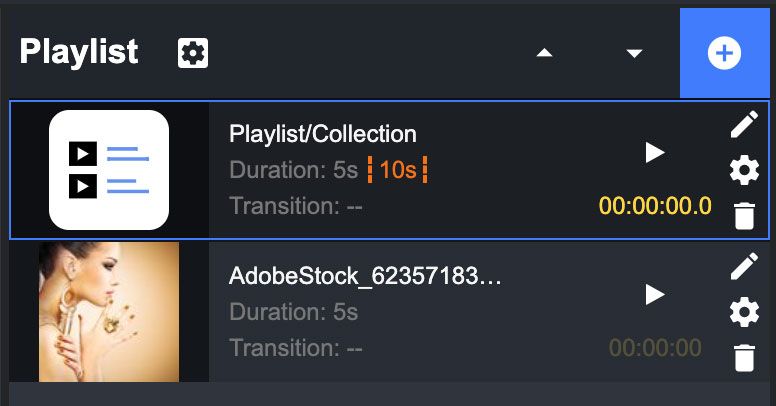Edit the Playlist/Collection item with pencil icon
776x406 pixels.
coord(744,124)
